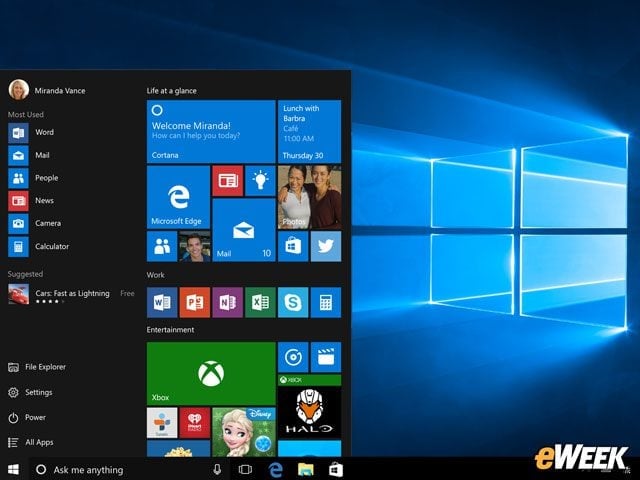
Task: Open File Explorer from the Start menu
Action: [37, 367]
